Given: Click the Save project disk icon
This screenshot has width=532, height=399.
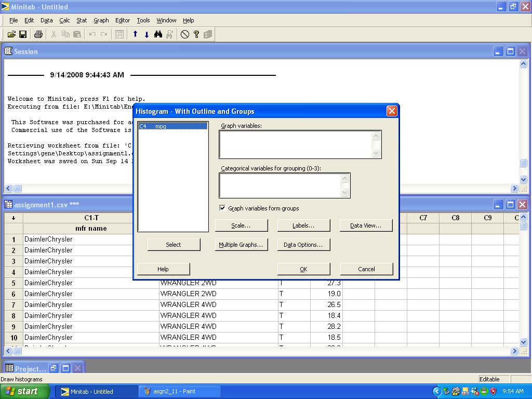Looking at the screenshot, I should (23, 34).
